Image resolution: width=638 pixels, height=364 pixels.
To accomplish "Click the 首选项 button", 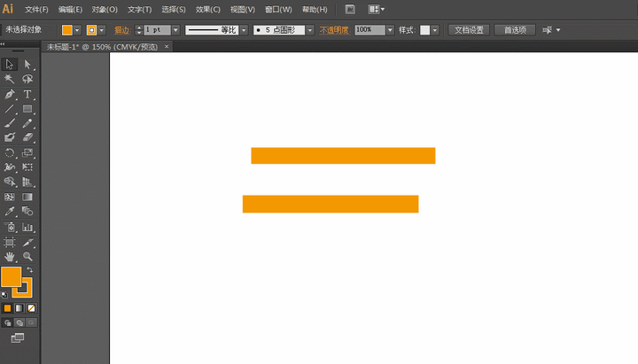I will pyautogui.click(x=515, y=30).
